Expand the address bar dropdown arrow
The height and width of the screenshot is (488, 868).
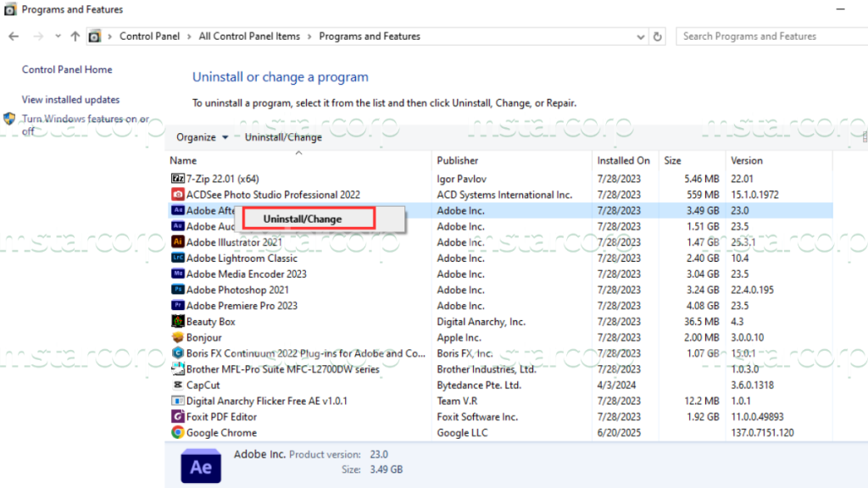coord(642,36)
